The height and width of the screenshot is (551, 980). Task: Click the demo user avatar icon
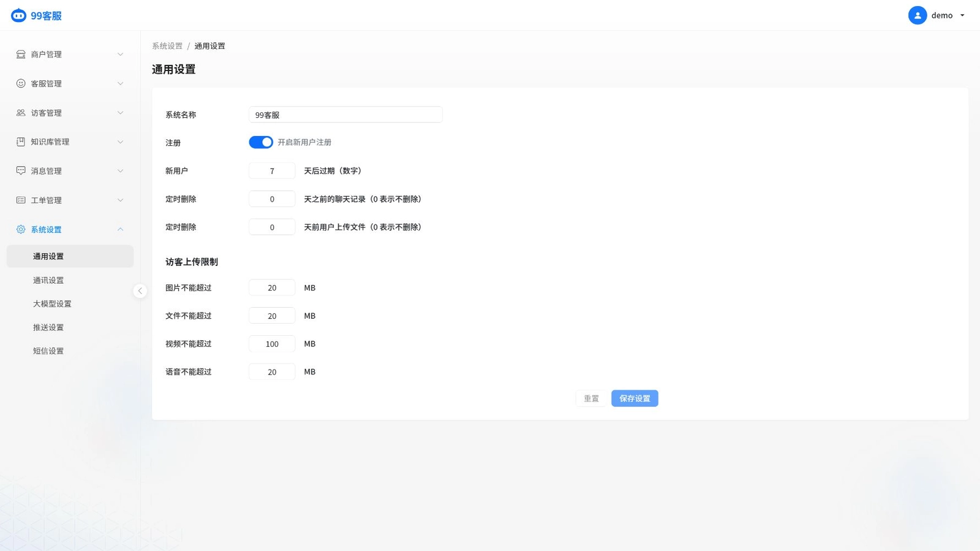[918, 15]
